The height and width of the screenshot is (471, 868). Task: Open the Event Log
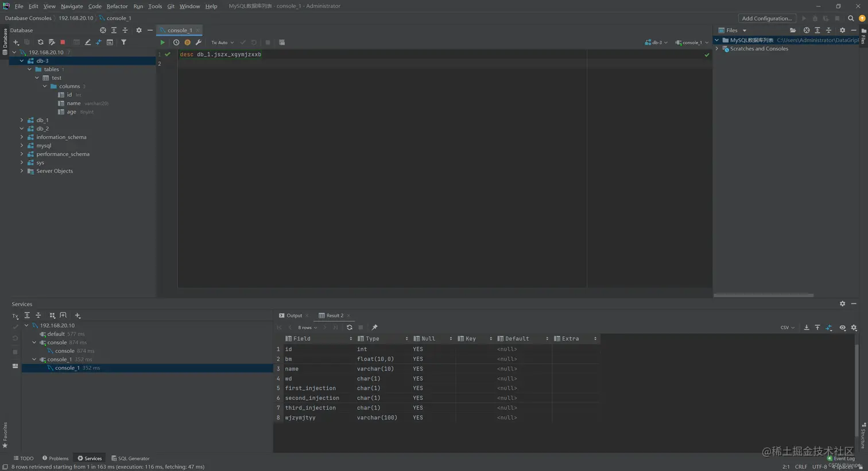841,458
